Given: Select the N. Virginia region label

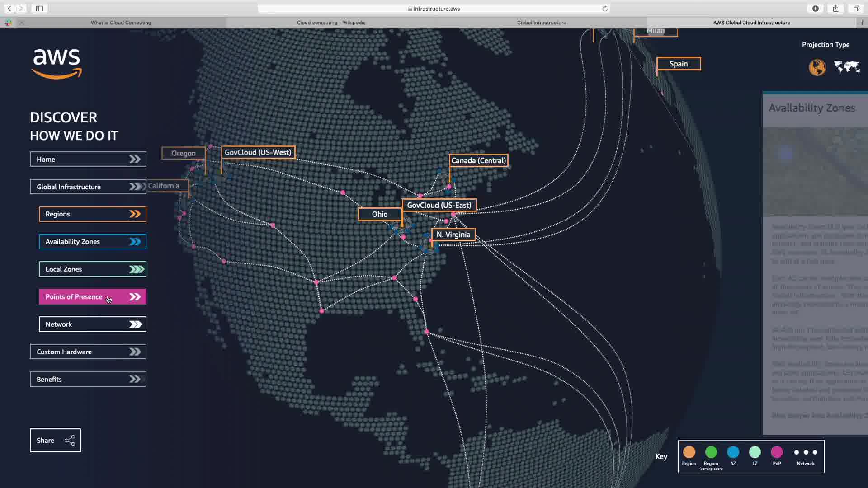Looking at the screenshot, I should (x=453, y=235).
